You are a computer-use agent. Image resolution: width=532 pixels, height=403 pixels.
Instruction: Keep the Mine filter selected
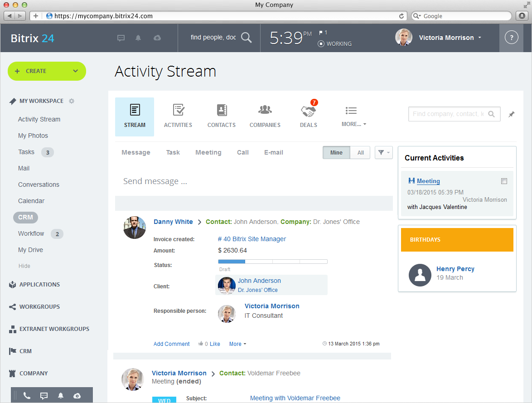tap(336, 152)
